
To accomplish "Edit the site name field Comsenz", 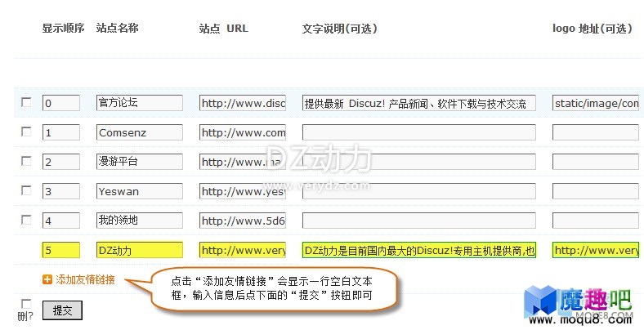I will (140, 132).
